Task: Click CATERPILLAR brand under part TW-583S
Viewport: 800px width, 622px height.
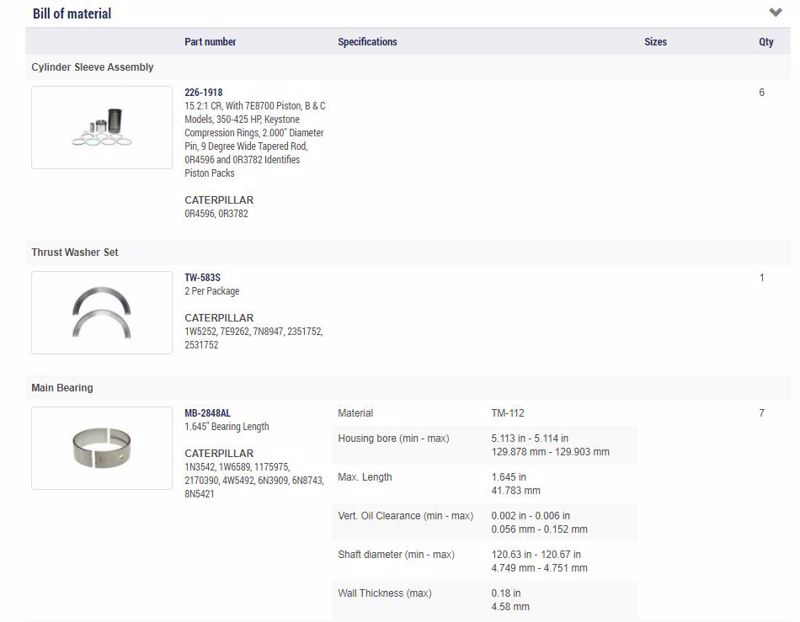Action: 219,318
